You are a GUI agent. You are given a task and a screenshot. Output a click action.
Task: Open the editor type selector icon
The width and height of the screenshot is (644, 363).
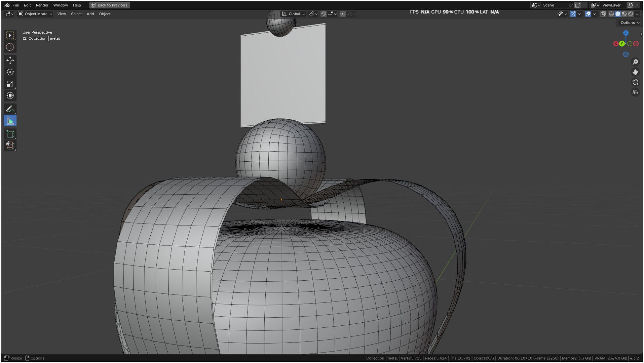9,14
